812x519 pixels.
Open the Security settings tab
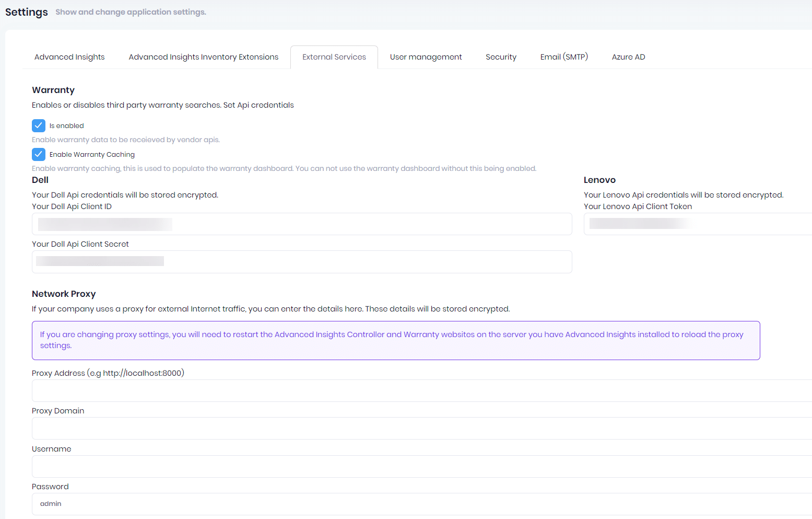click(x=501, y=57)
